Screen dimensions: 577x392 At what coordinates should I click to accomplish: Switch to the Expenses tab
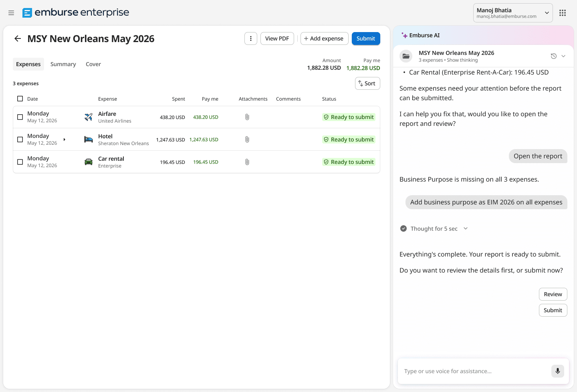click(28, 64)
